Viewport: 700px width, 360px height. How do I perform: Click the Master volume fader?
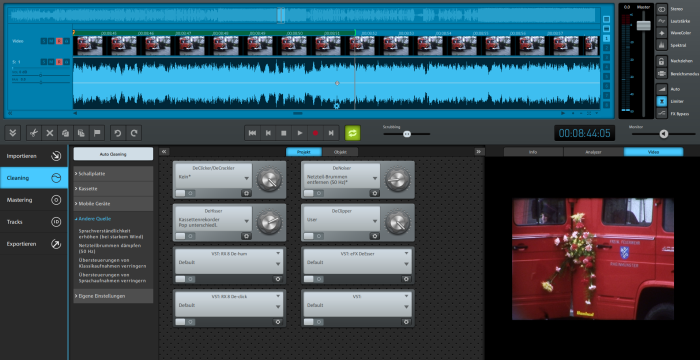pyautogui.click(x=643, y=25)
